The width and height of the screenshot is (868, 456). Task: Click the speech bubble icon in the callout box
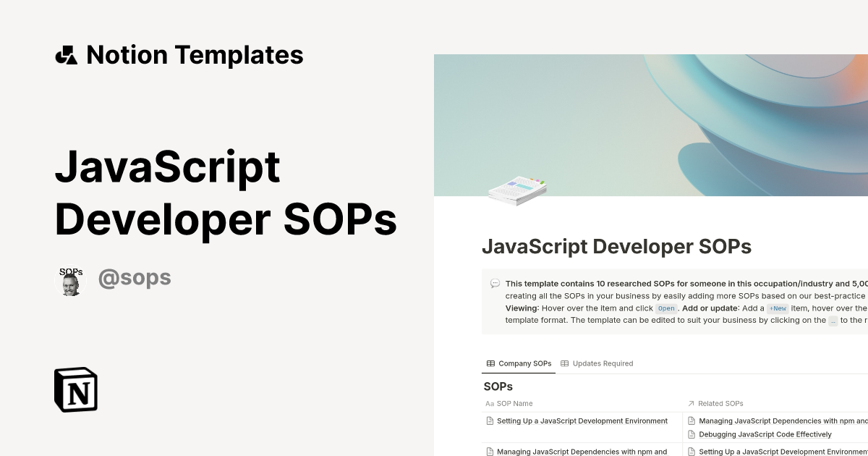click(x=494, y=284)
